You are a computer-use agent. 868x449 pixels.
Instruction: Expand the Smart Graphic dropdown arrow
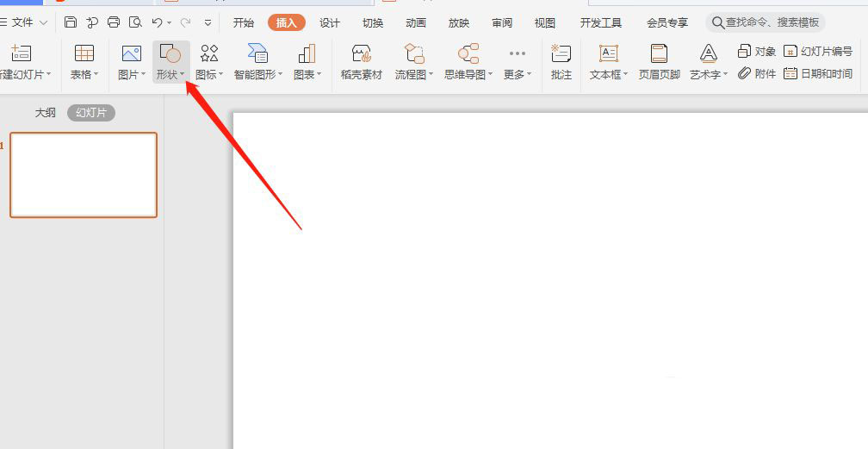(x=280, y=74)
